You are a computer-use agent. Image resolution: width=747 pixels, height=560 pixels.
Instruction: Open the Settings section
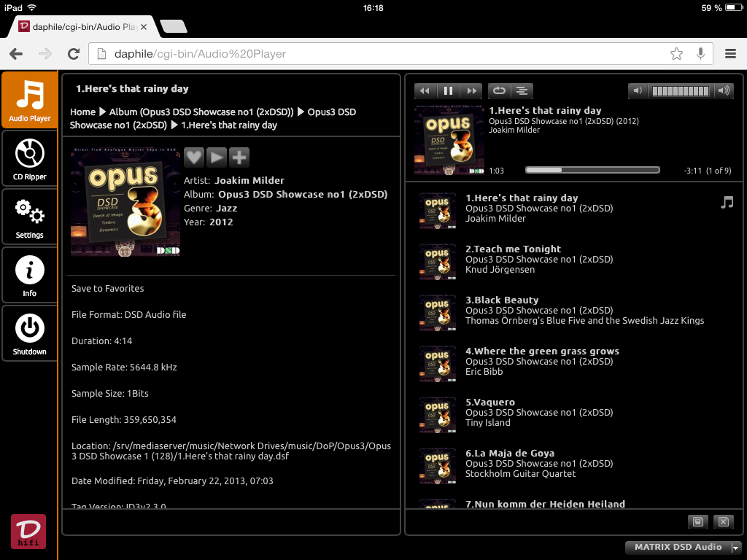pyautogui.click(x=29, y=217)
